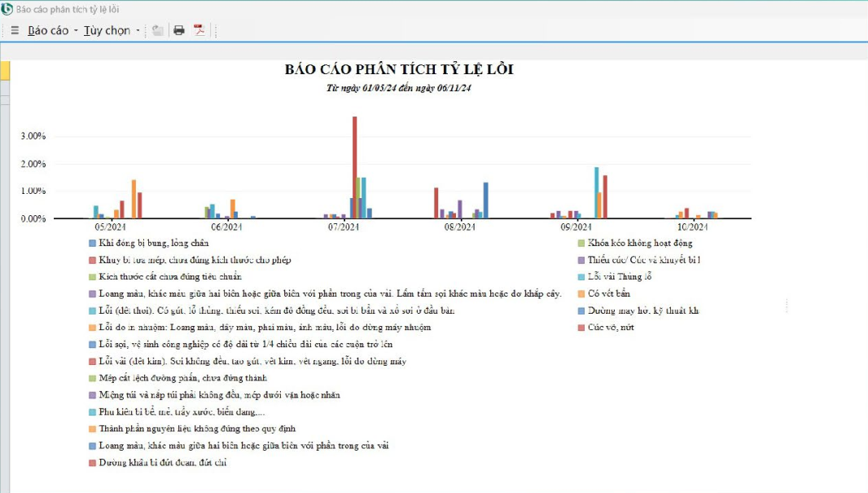Click the Có vết bẩn legend entry
868x493 pixels.
[x=608, y=293]
